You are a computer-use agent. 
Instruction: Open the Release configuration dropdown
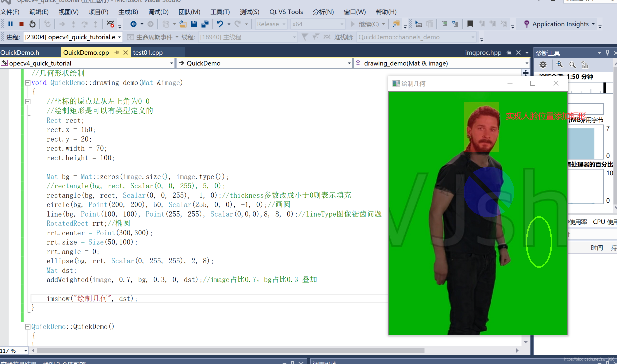[x=271, y=24]
